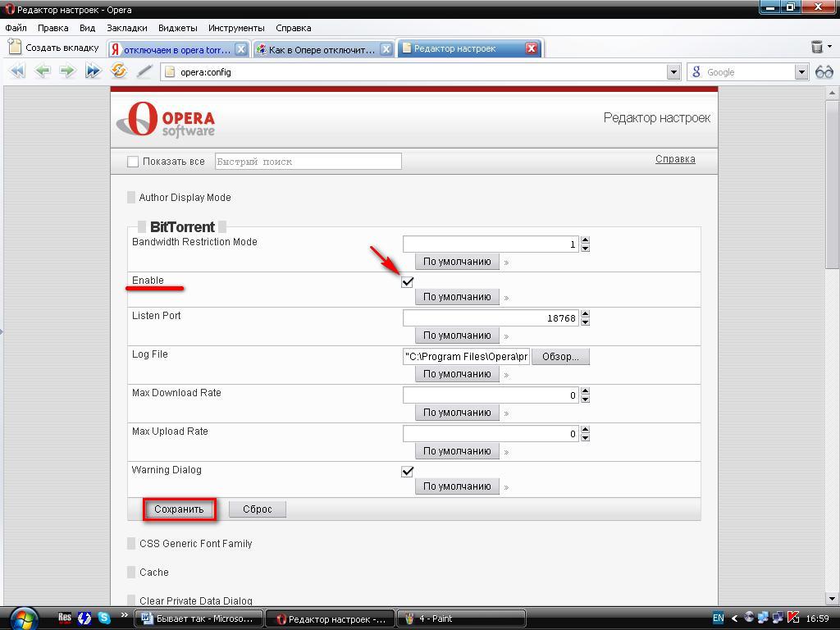The image size is (840, 630).
Task: Decrease the Listen Port stepper value
Action: pyautogui.click(x=585, y=322)
